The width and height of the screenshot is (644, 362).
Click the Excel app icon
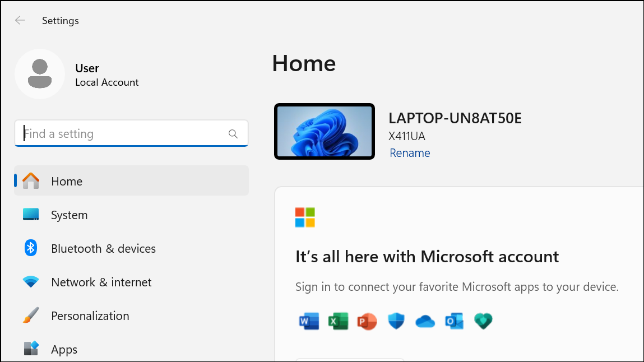[x=338, y=321]
